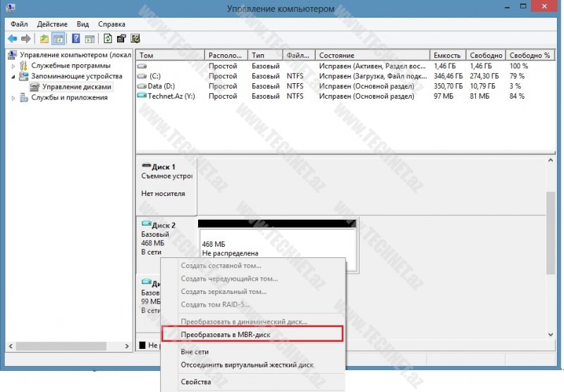Expand the Служебные программы tree node

13,66
